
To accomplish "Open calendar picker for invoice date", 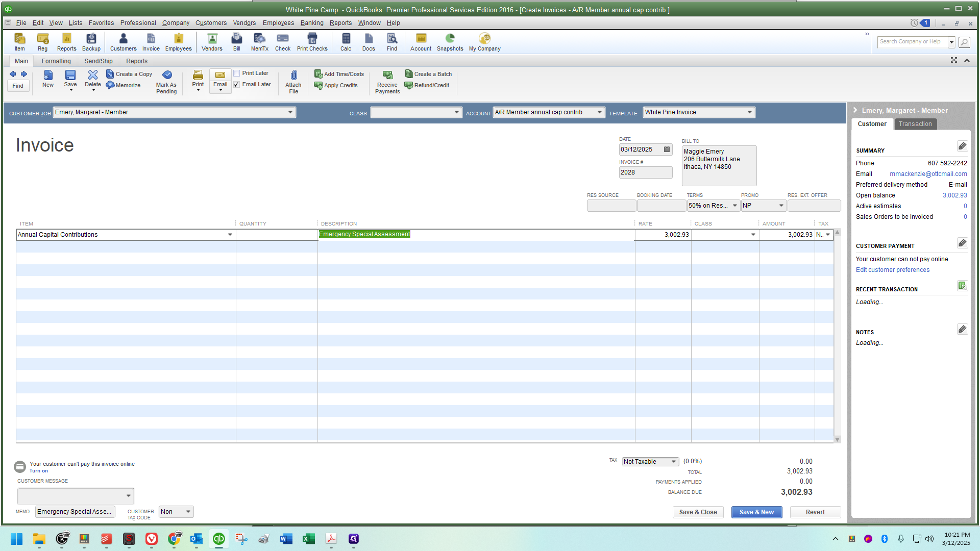I will [667, 149].
